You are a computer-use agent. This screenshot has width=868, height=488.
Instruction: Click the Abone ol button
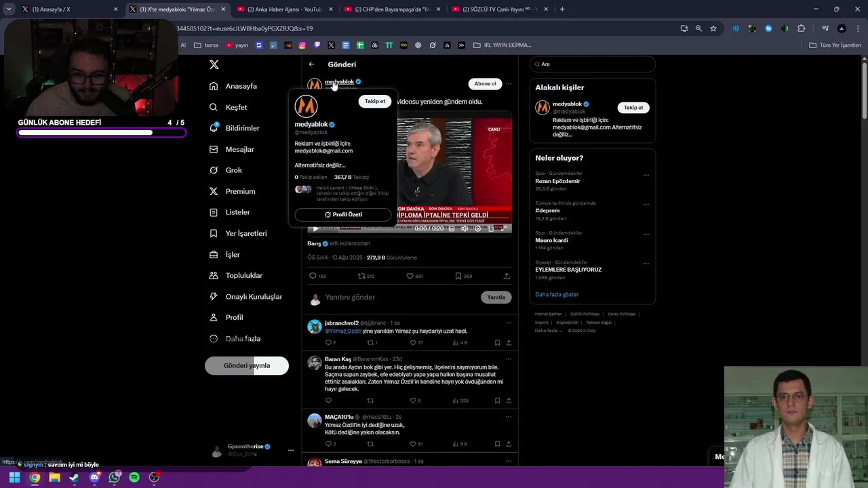click(x=485, y=84)
